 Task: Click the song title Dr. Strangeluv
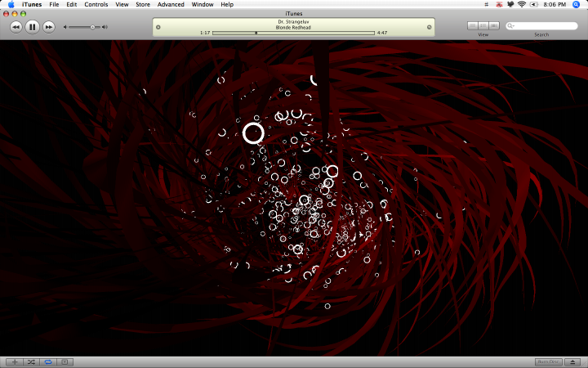(x=294, y=22)
